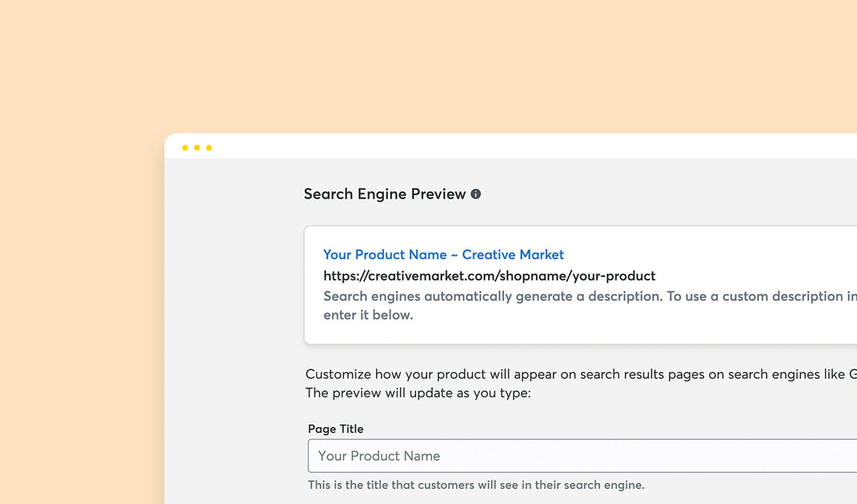The width and height of the screenshot is (857, 504).
Task: Focus the Page Title input field
Action: coord(582,456)
